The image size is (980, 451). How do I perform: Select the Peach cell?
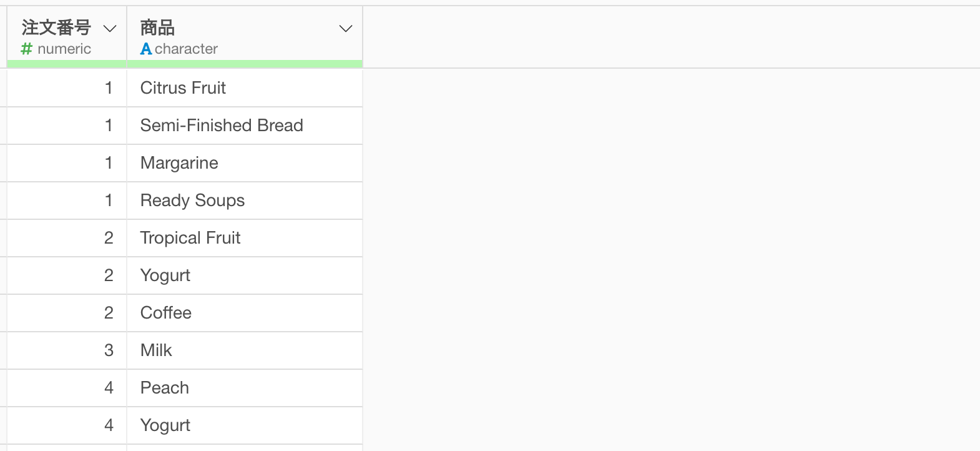point(245,388)
